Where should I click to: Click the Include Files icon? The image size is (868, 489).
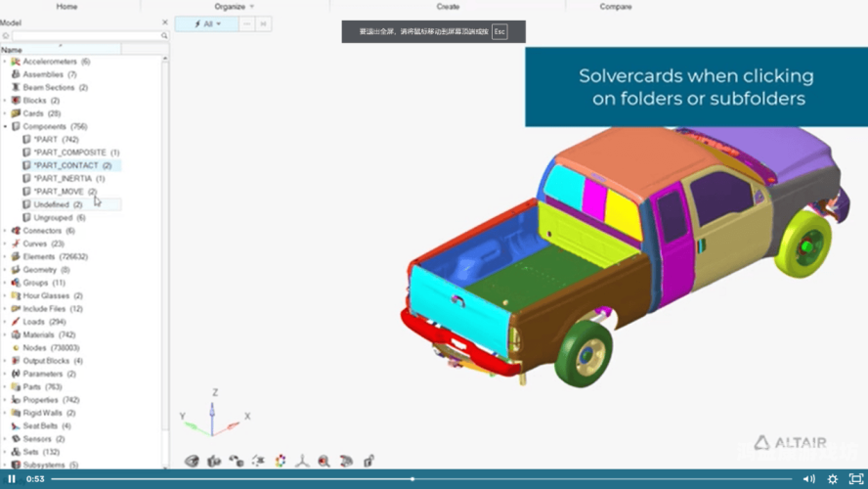tap(16, 308)
